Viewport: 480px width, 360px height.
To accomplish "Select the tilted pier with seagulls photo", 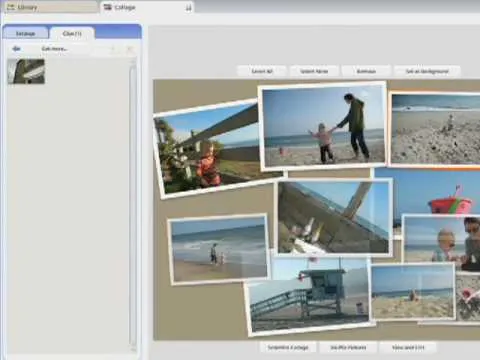I will tap(333, 217).
